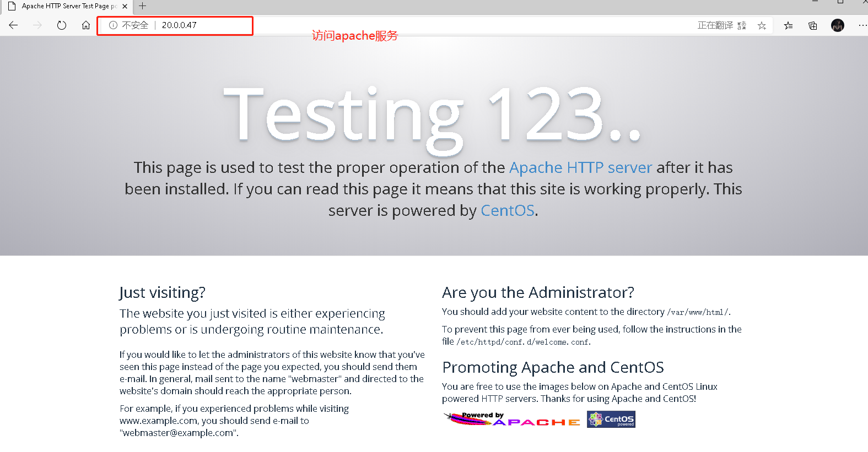Close the Apache test page tab
The height and width of the screenshot is (452, 868).
[125, 7]
